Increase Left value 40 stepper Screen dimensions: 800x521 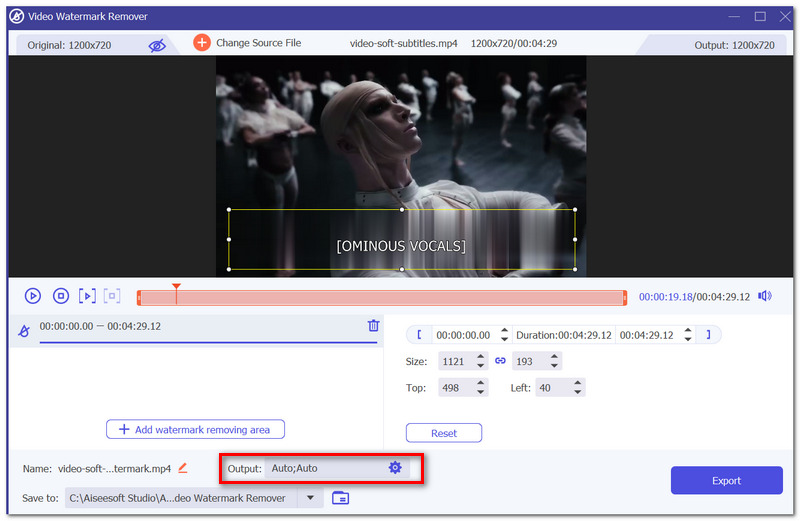point(577,383)
